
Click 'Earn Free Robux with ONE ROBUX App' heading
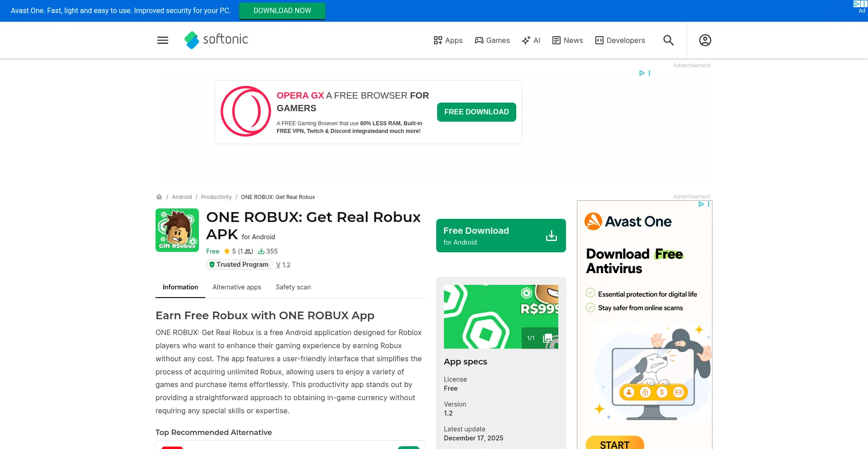coord(265,316)
